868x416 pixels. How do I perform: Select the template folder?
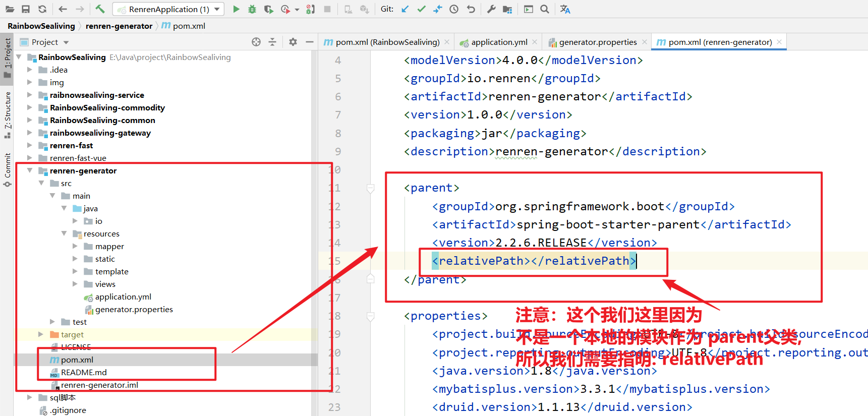pos(111,271)
